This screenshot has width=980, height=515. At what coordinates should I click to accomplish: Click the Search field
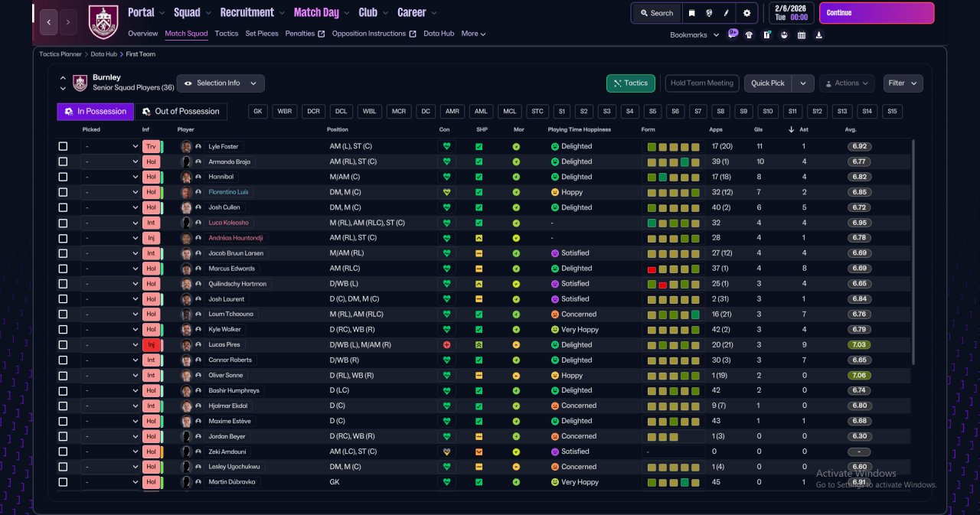[655, 13]
